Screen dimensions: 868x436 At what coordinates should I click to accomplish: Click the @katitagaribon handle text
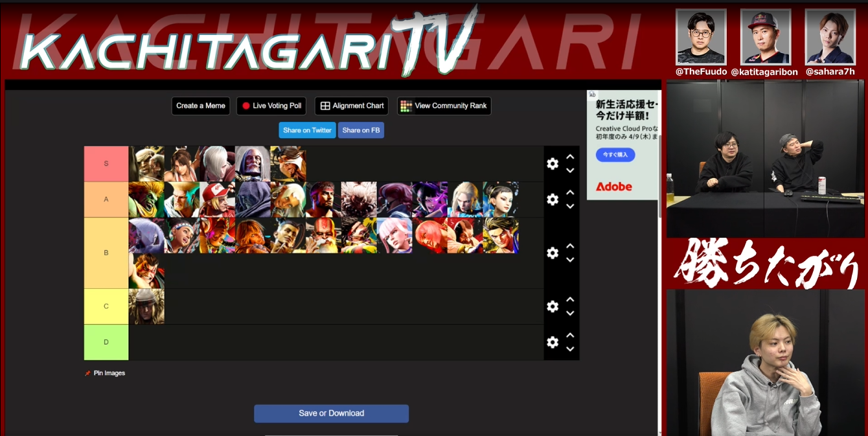[764, 72]
